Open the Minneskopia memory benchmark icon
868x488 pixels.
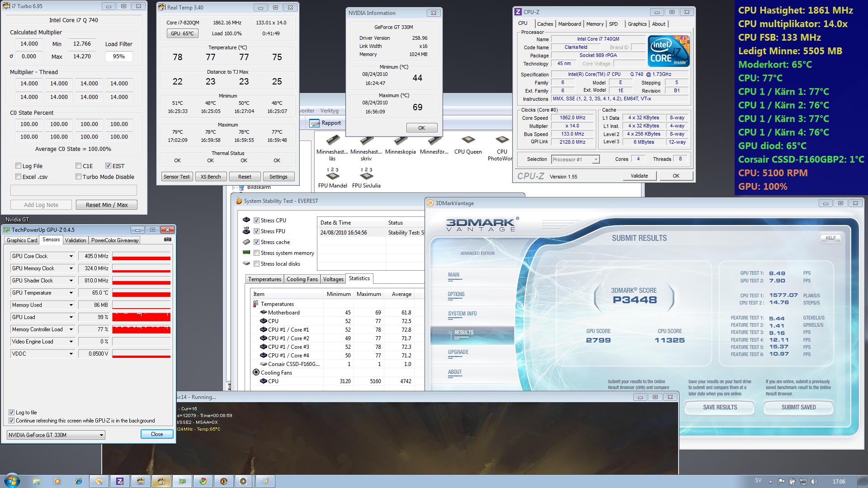click(x=401, y=145)
